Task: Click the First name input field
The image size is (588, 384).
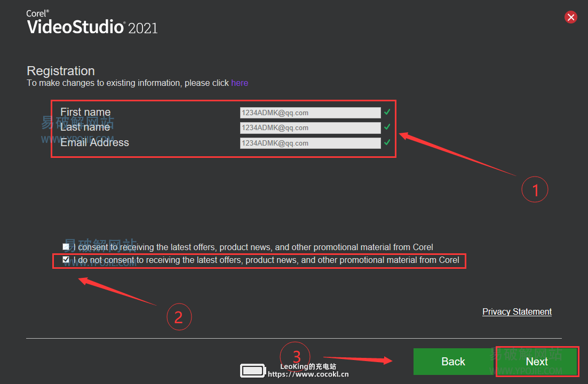Action: point(310,113)
